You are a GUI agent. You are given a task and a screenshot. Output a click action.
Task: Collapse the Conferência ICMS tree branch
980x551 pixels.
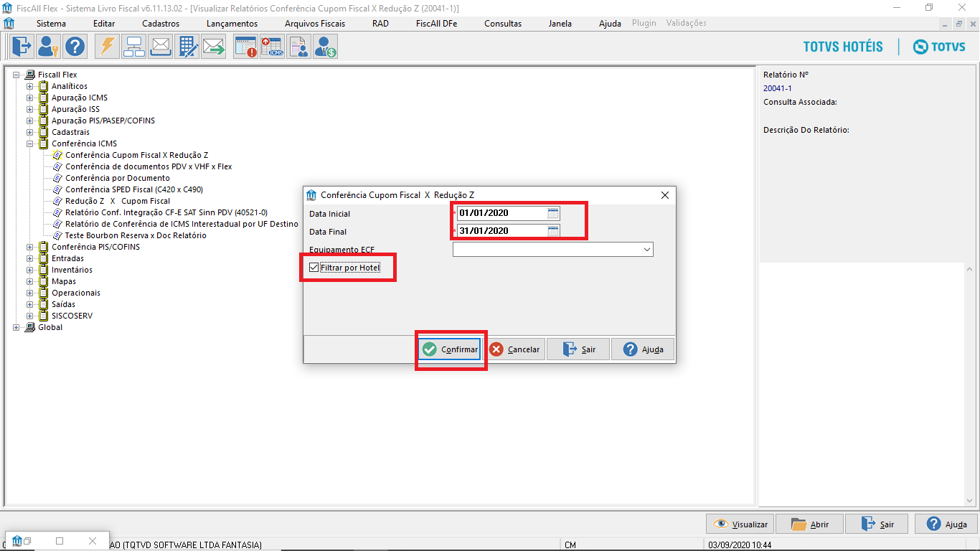click(x=28, y=143)
